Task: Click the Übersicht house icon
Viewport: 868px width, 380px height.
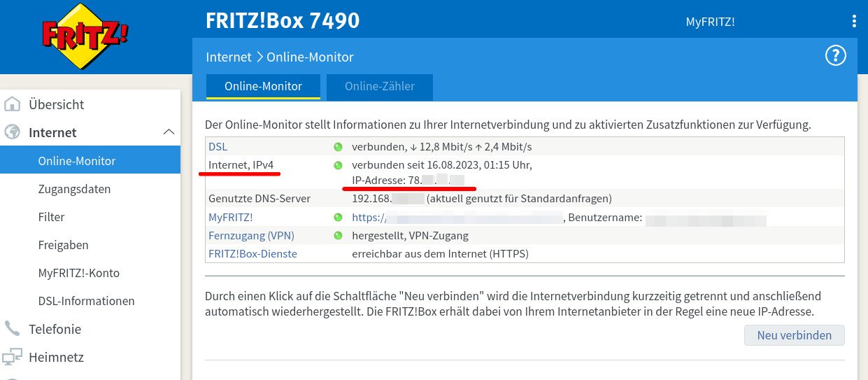Action: click(x=13, y=104)
